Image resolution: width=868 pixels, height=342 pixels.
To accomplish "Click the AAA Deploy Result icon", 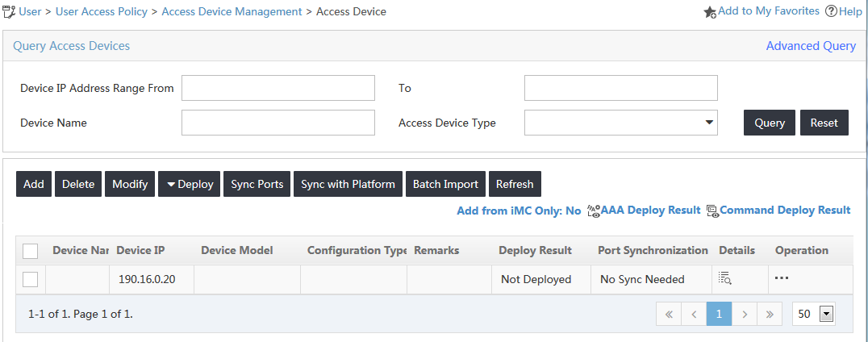I will [594, 211].
